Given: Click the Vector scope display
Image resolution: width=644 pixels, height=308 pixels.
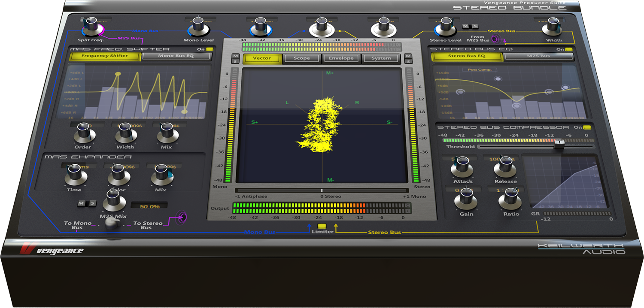Looking at the screenshot, I should click(x=322, y=126).
